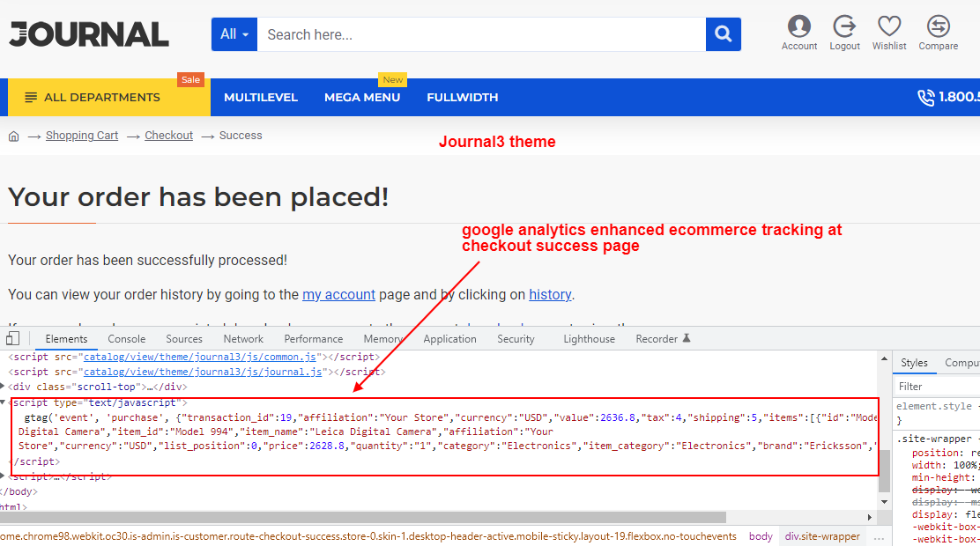This screenshot has width=980, height=546.
Task: Switch to the Console tab
Action: (x=126, y=338)
